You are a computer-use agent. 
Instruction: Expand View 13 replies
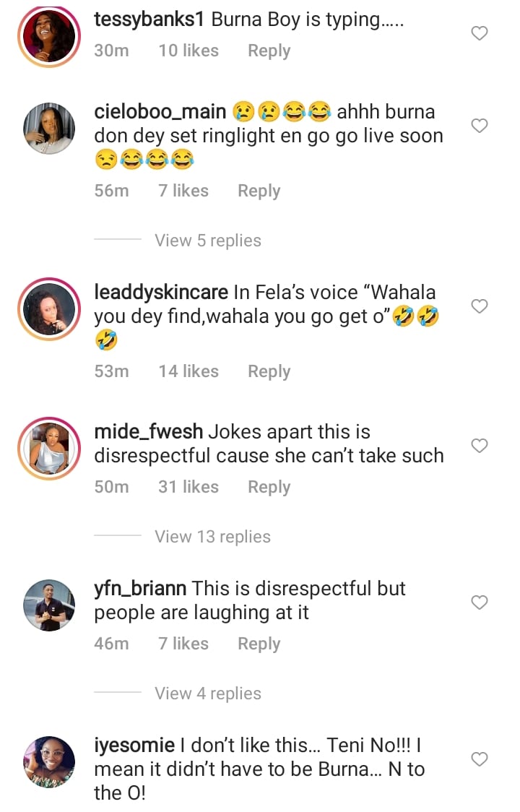click(x=212, y=537)
